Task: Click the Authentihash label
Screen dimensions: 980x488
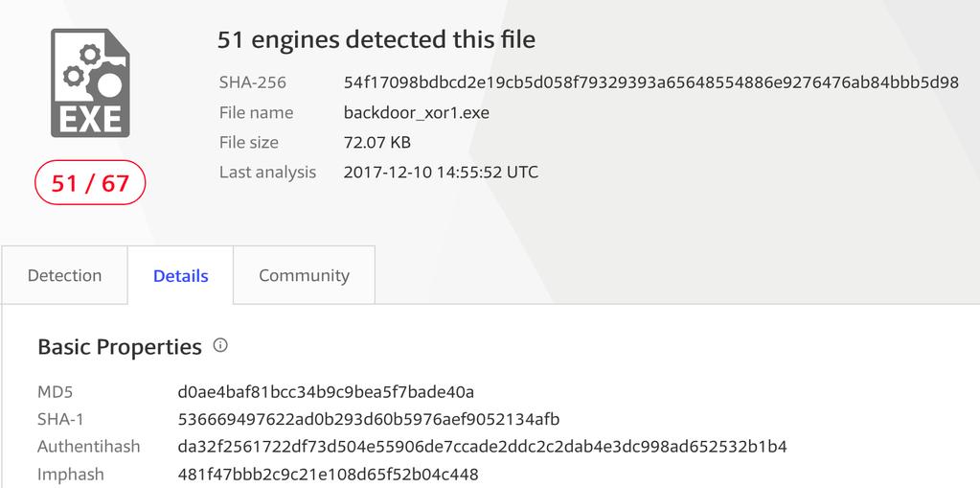Action: 89,447
